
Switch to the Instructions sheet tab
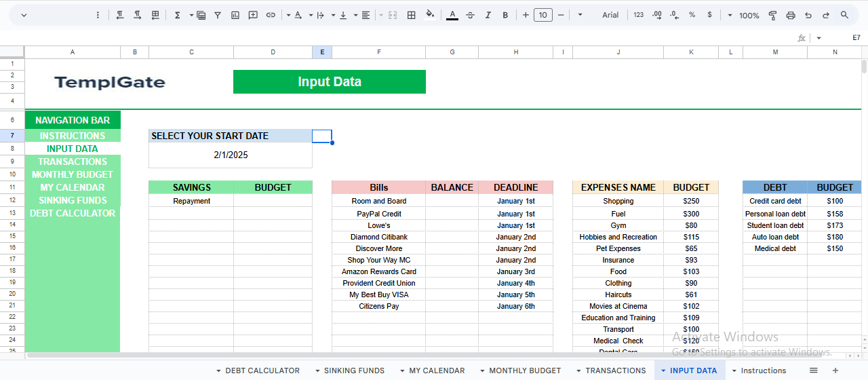click(x=764, y=370)
